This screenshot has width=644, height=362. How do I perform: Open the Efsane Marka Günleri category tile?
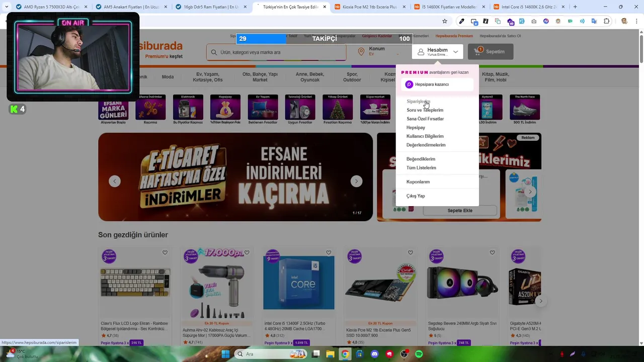click(113, 109)
